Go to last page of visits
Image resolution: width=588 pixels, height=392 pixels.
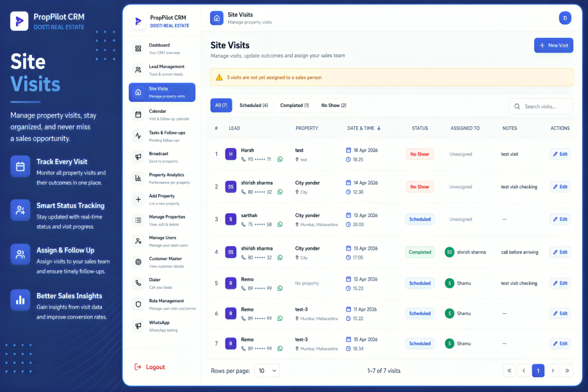point(567,371)
